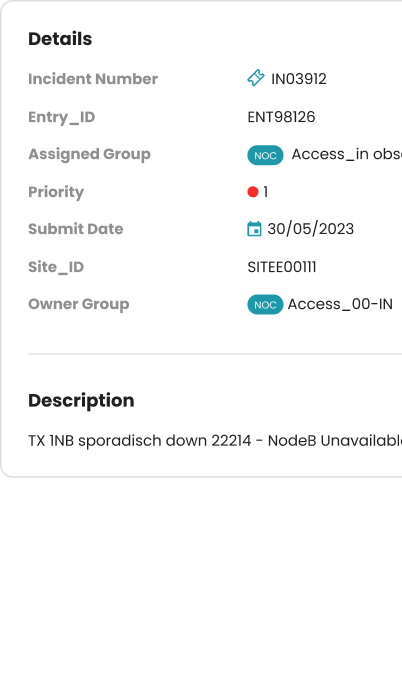Click the ticket icon beside IN03912

pyautogui.click(x=256, y=78)
